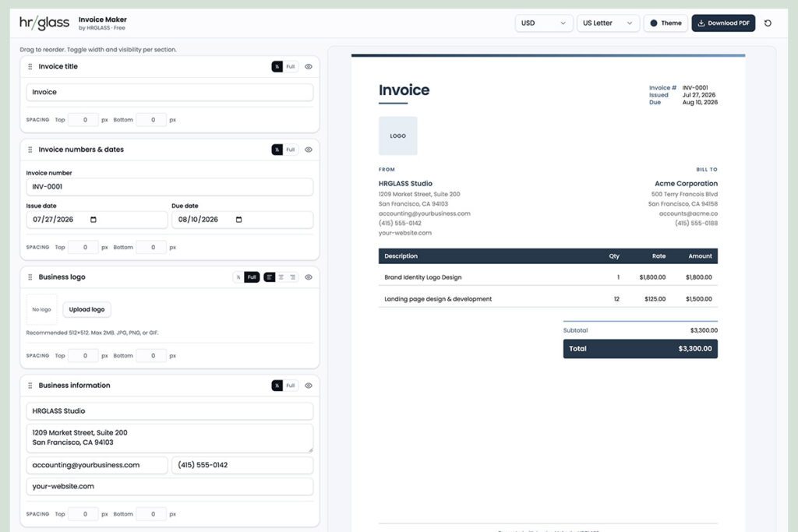Click Acme Corporation in the preview
This screenshot has height=532, width=798.
pyautogui.click(x=686, y=183)
